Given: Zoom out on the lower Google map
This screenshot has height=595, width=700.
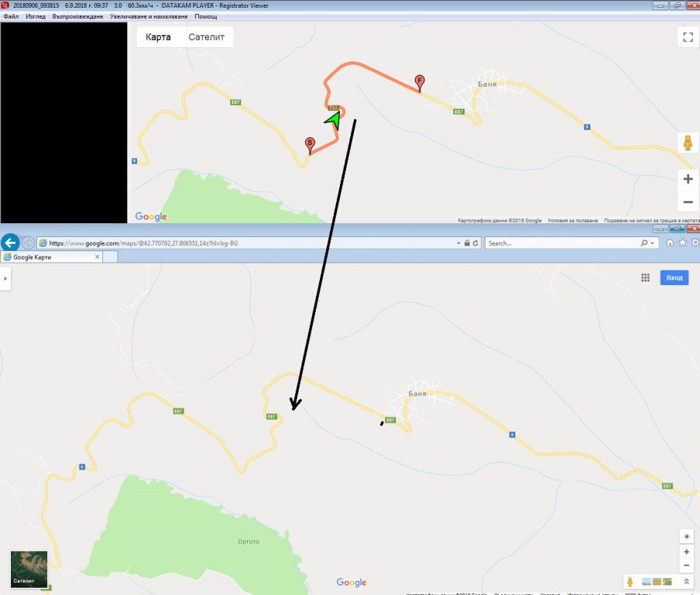Looking at the screenshot, I should tap(687, 566).
